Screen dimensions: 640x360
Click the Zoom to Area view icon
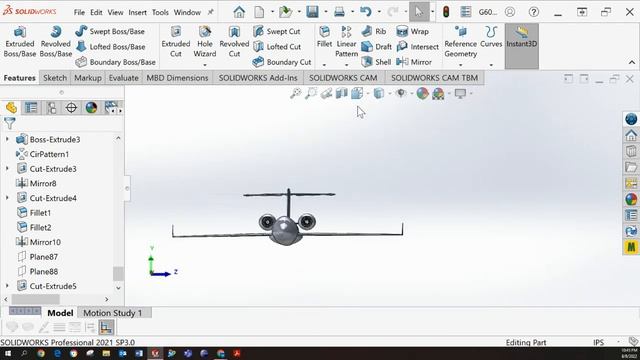point(311,93)
